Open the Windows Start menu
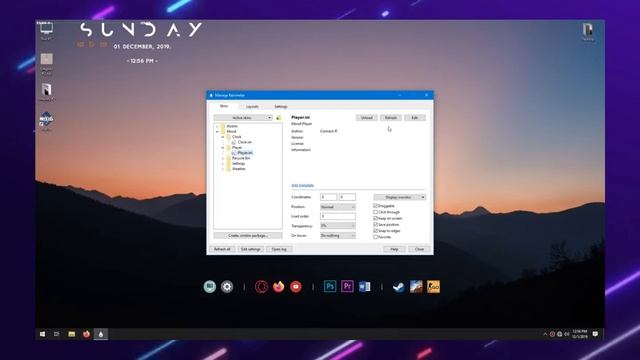 click(x=42, y=334)
